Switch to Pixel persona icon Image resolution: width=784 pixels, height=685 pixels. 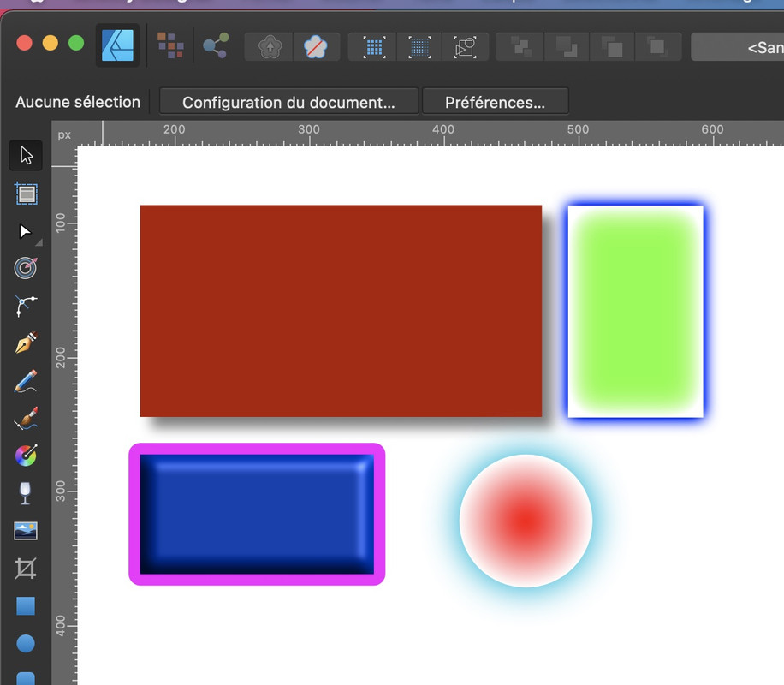170,45
